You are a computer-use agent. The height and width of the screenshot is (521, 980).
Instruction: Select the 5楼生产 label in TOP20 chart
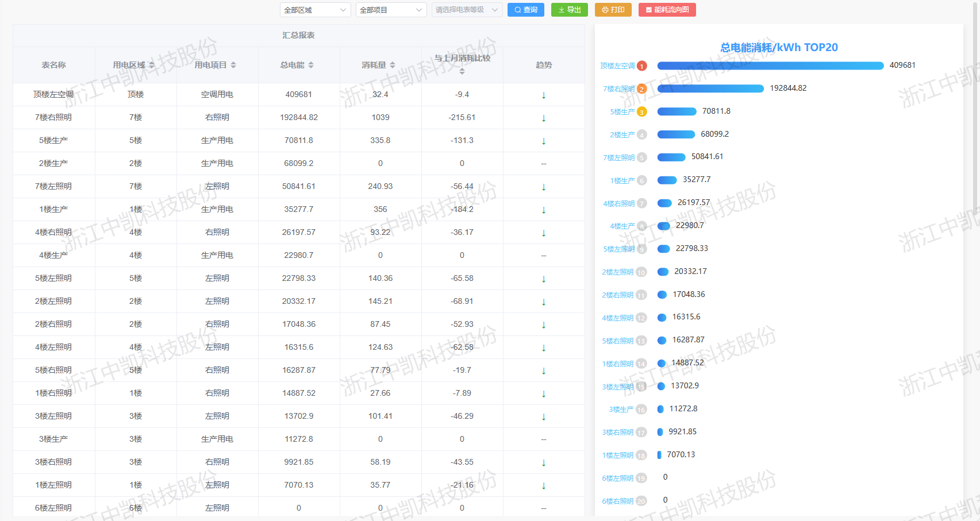[x=622, y=112]
